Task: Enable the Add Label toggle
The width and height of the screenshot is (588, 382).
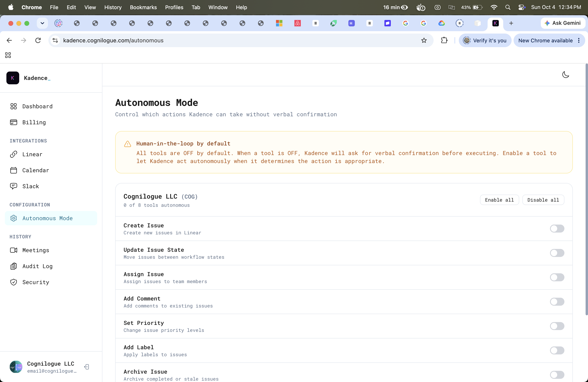Action: coord(557,350)
